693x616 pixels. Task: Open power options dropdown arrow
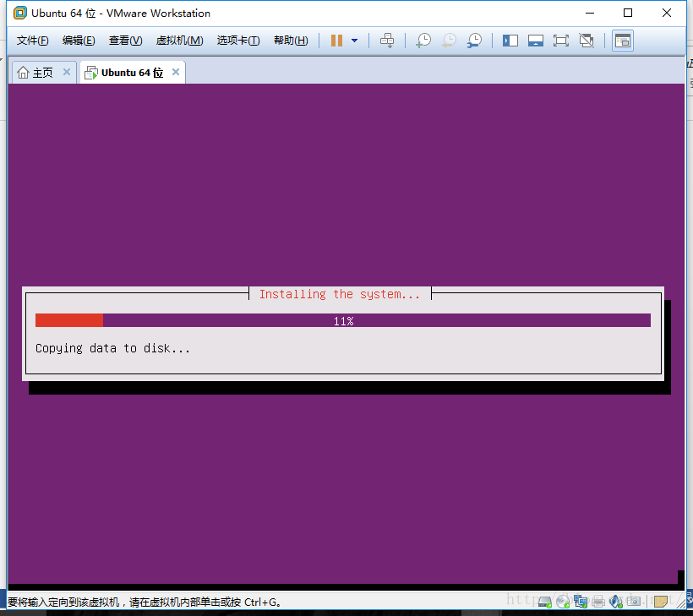tap(354, 41)
